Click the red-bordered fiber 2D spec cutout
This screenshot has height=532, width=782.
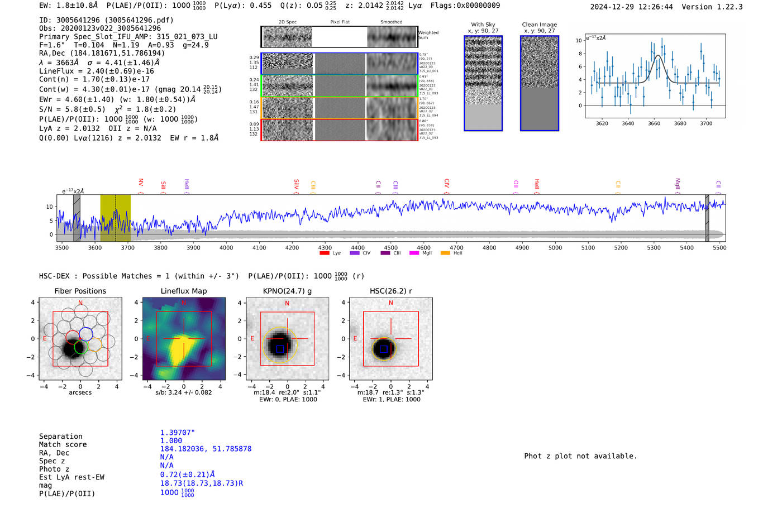(287, 130)
